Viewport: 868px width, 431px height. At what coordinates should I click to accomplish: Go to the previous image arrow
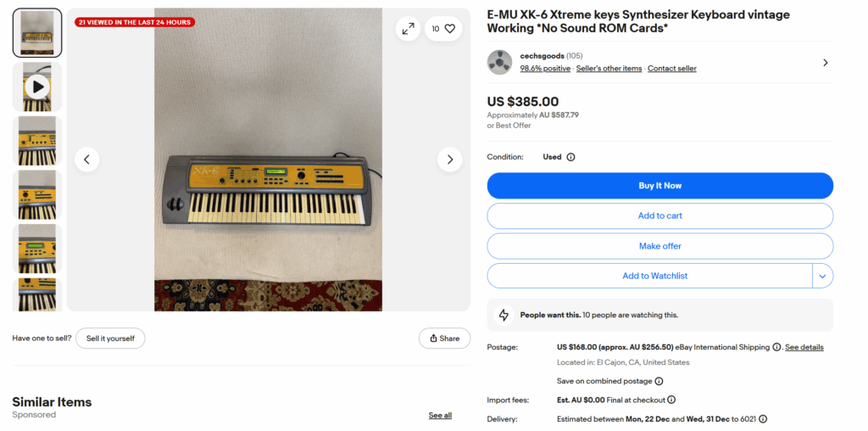pos(86,159)
